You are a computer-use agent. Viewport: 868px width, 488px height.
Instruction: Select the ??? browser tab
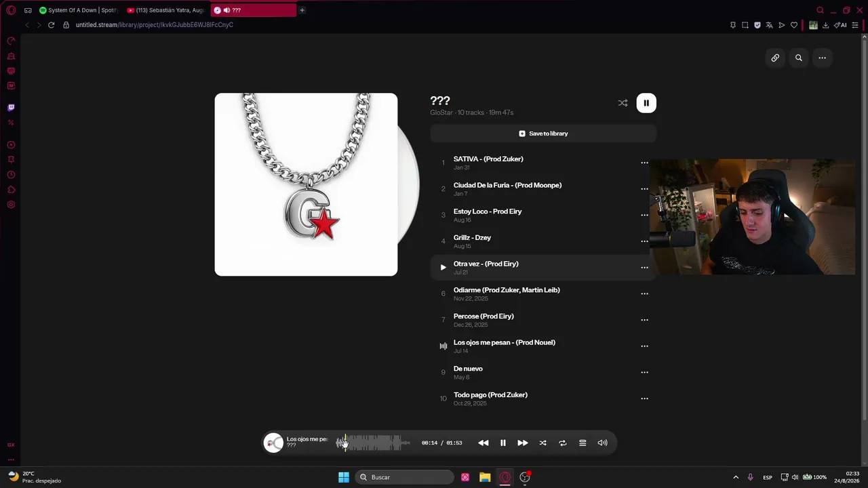254,10
